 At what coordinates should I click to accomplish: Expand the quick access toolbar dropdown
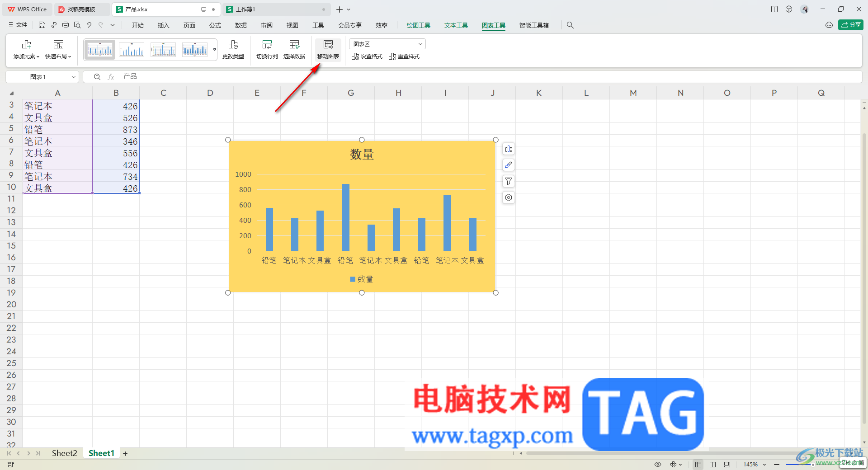tap(113, 25)
